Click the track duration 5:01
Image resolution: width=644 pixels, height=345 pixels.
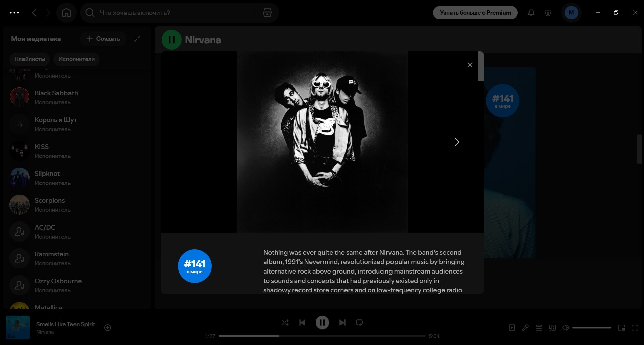pyautogui.click(x=434, y=336)
